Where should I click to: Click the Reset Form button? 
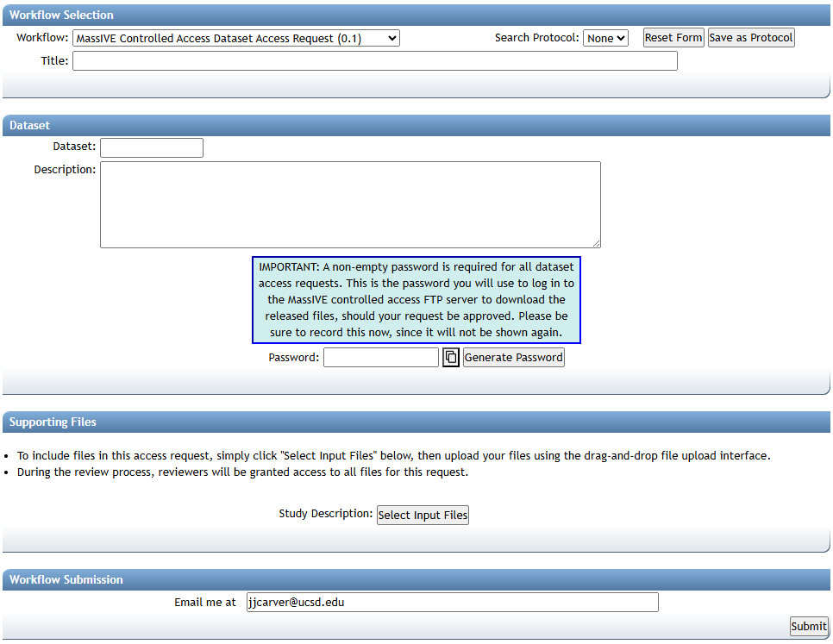(673, 38)
